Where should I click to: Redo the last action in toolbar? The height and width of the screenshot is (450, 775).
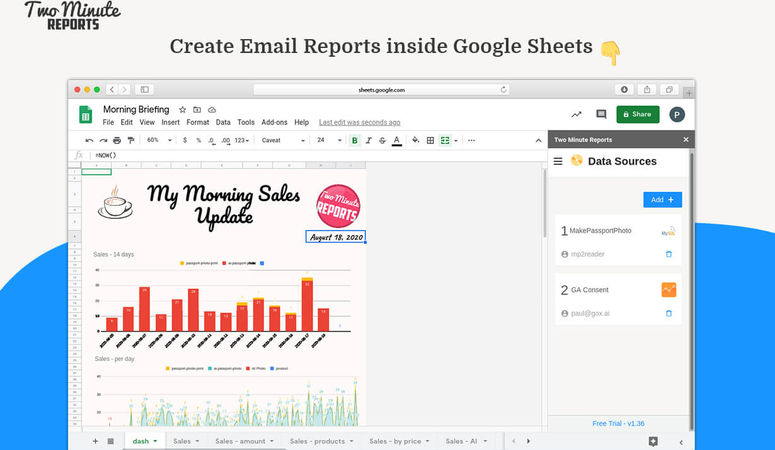pos(103,140)
